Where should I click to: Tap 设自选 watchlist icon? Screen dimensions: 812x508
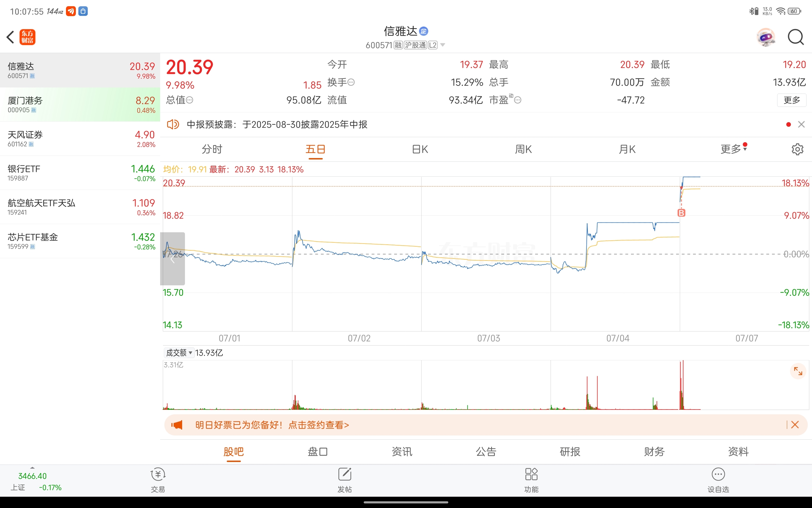(x=718, y=480)
